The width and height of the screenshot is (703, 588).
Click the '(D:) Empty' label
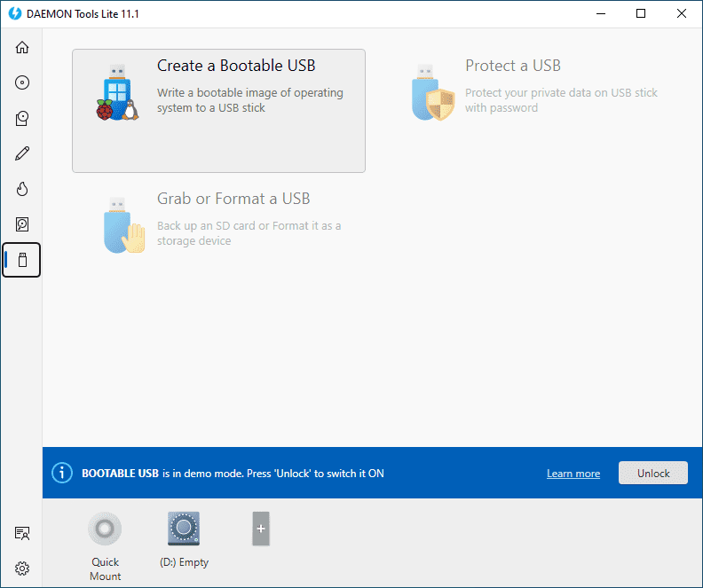point(184,562)
